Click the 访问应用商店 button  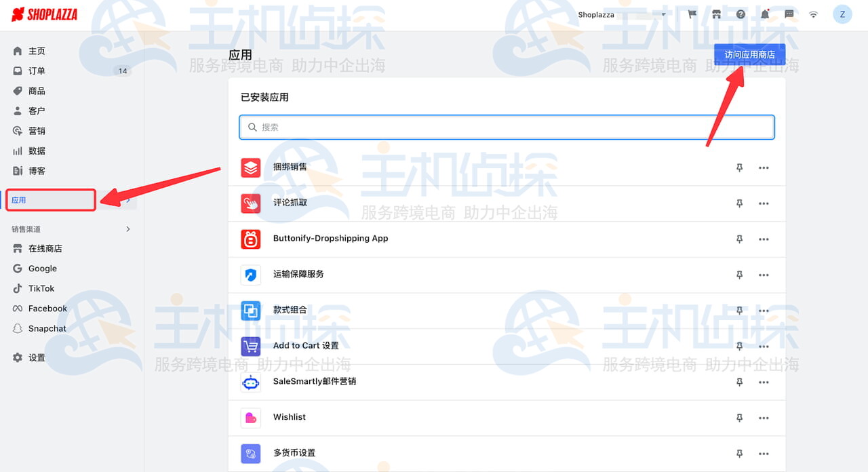(749, 54)
